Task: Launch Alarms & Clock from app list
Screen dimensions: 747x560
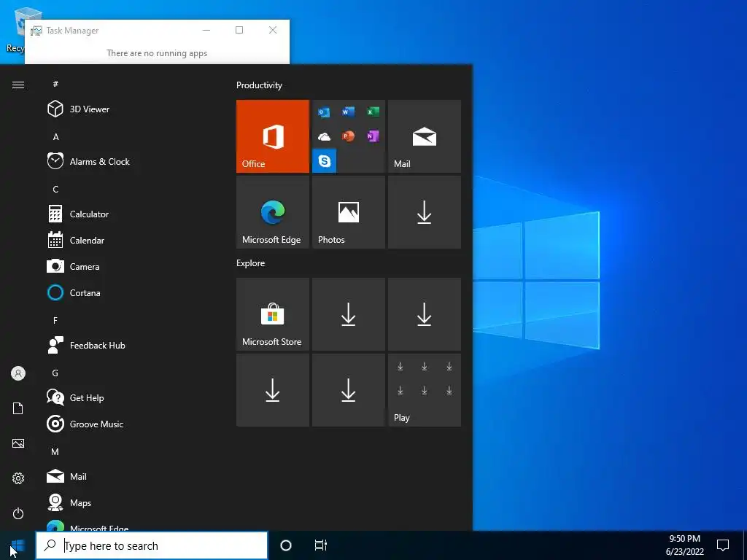Action: click(128, 161)
